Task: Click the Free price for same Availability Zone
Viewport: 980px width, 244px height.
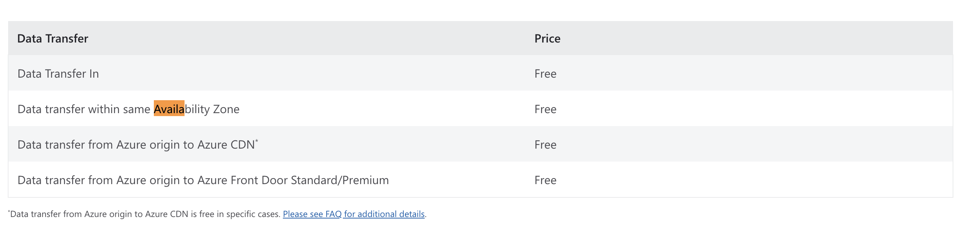Action: (545, 109)
